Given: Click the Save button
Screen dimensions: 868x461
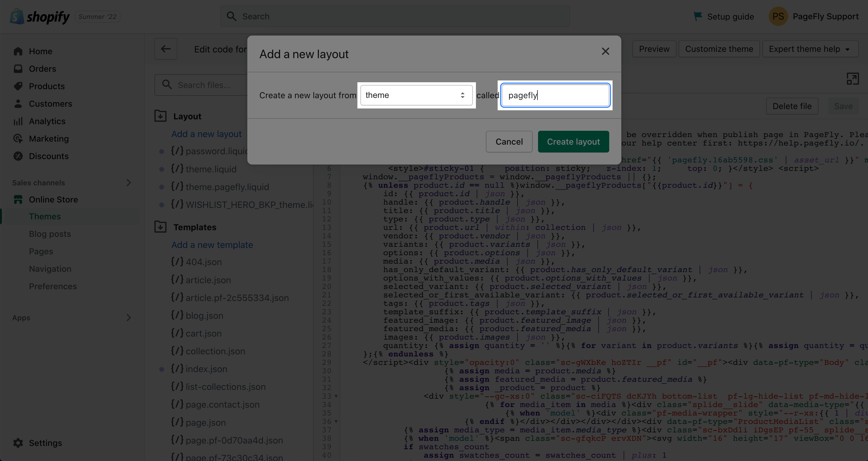Looking at the screenshot, I should [843, 106].
